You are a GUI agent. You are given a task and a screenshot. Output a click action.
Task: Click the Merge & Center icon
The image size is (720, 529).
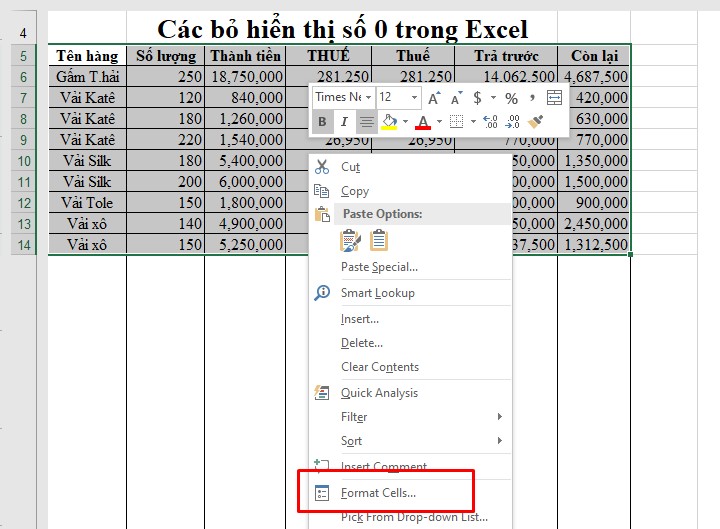point(554,98)
